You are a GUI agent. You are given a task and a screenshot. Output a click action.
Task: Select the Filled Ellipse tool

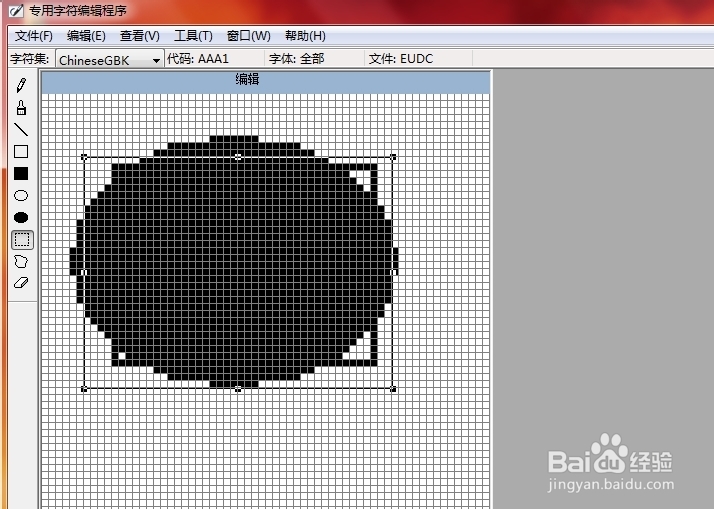pos(21,217)
